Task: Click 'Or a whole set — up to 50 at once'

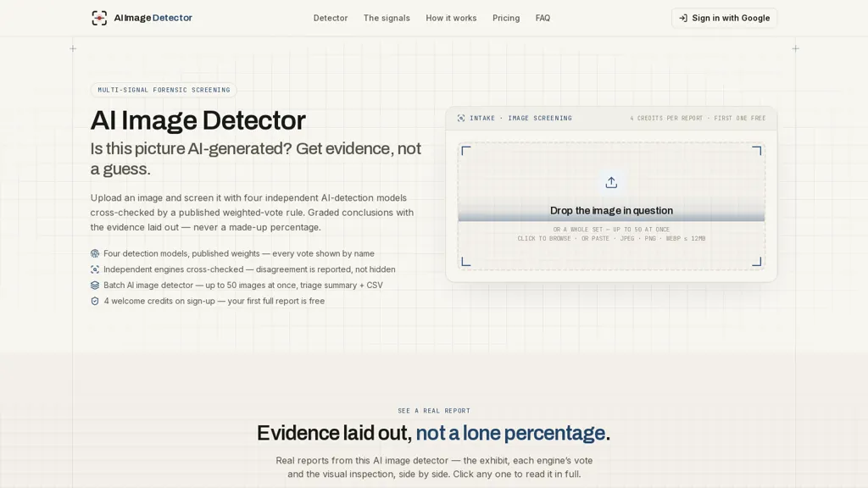Action: [611, 229]
